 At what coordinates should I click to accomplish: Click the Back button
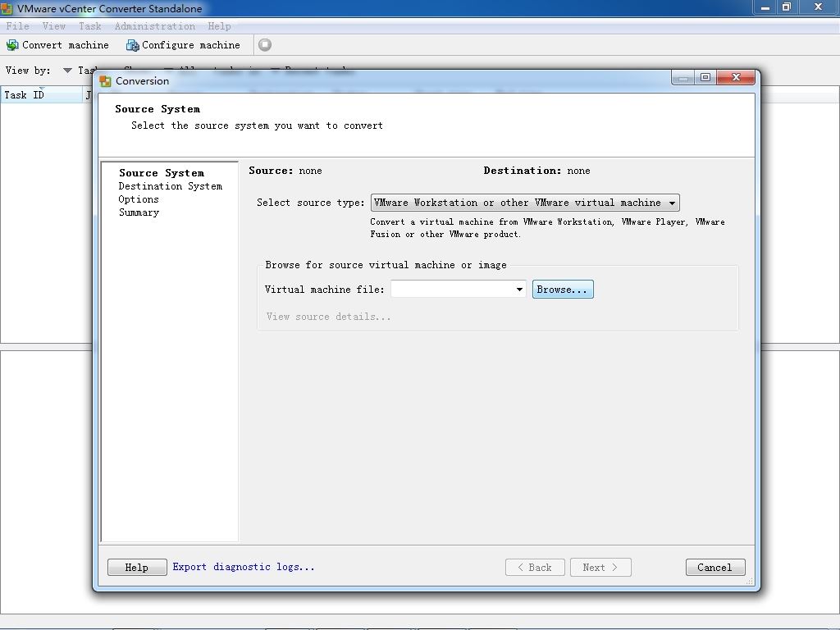coord(535,568)
